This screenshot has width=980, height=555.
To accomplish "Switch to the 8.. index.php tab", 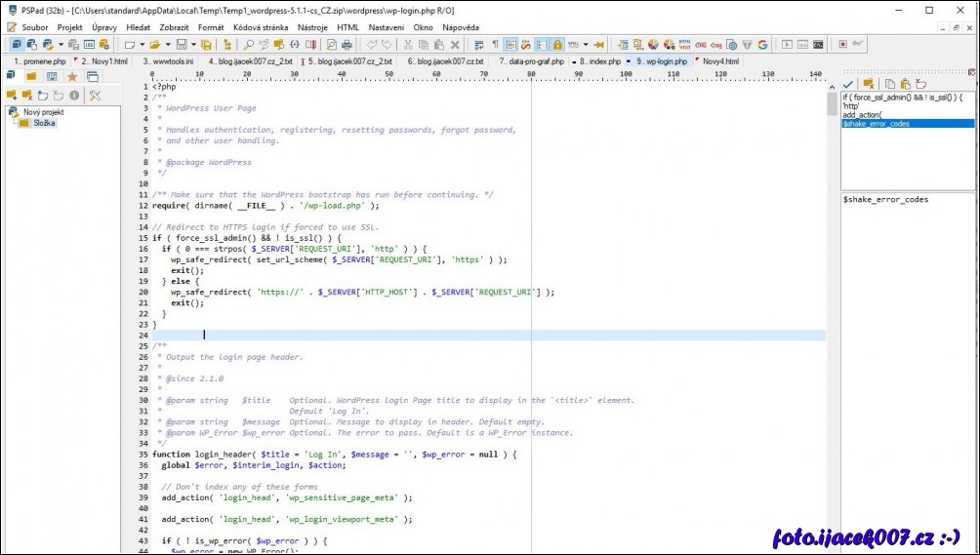I will click(x=600, y=60).
